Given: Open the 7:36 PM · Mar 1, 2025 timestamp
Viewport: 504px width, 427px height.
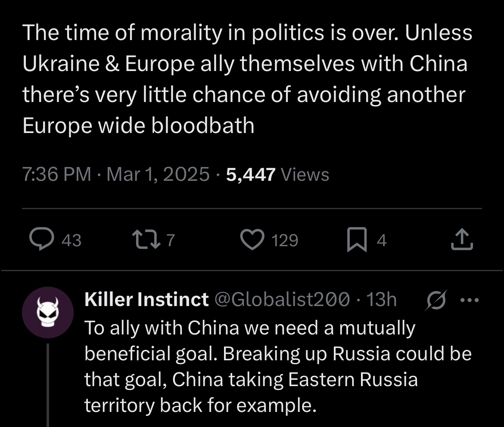Looking at the screenshot, I should (115, 174).
